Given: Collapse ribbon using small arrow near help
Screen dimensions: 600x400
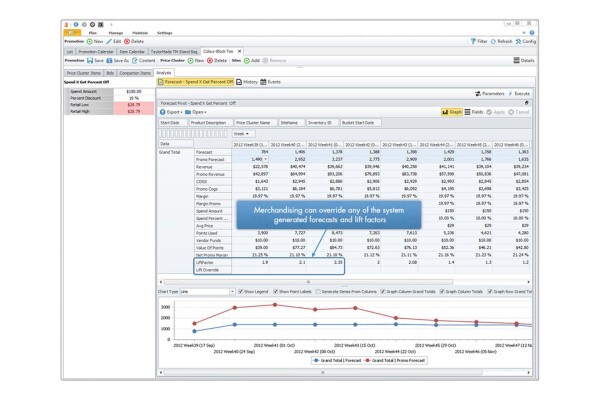Looking at the screenshot, I should 524,33.
